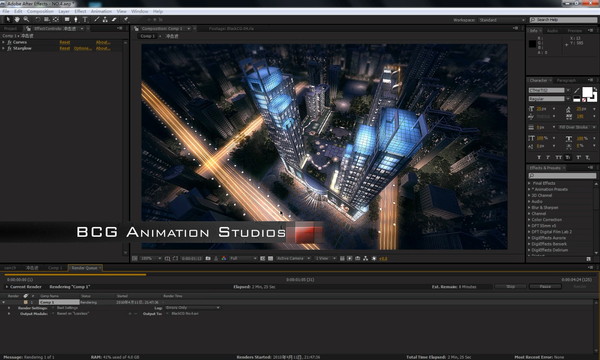The height and width of the screenshot is (360, 600).
Task: Click the snapshot camera icon in viewer
Action: point(208,259)
